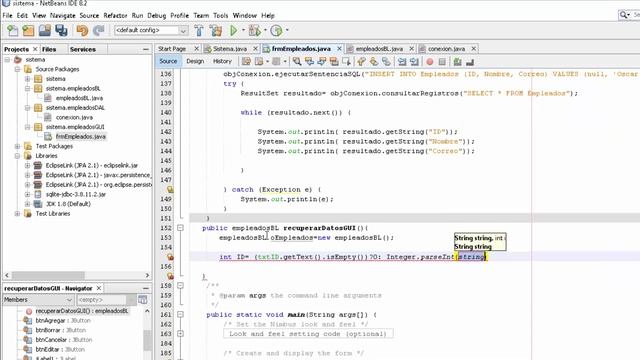Close the frmEmpleados.java tab
Image resolution: width=640 pixels, height=360 pixels.
click(x=339, y=49)
